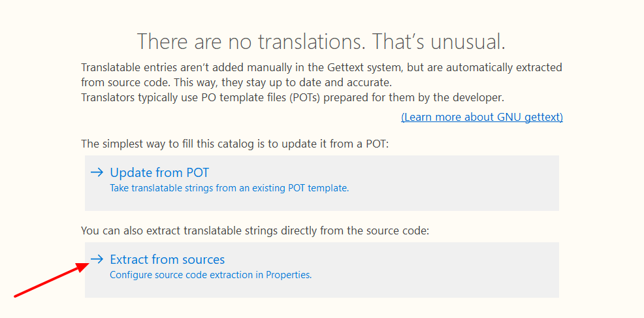Open the Learn more about GNU gettext link
The image size is (644, 318).
[x=481, y=117]
